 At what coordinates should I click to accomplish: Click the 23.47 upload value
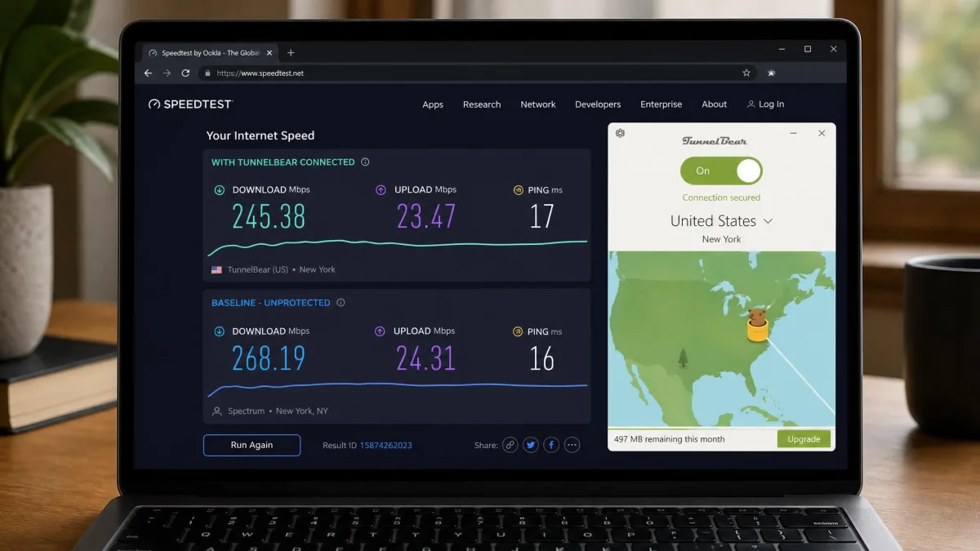pyautogui.click(x=426, y=216)
